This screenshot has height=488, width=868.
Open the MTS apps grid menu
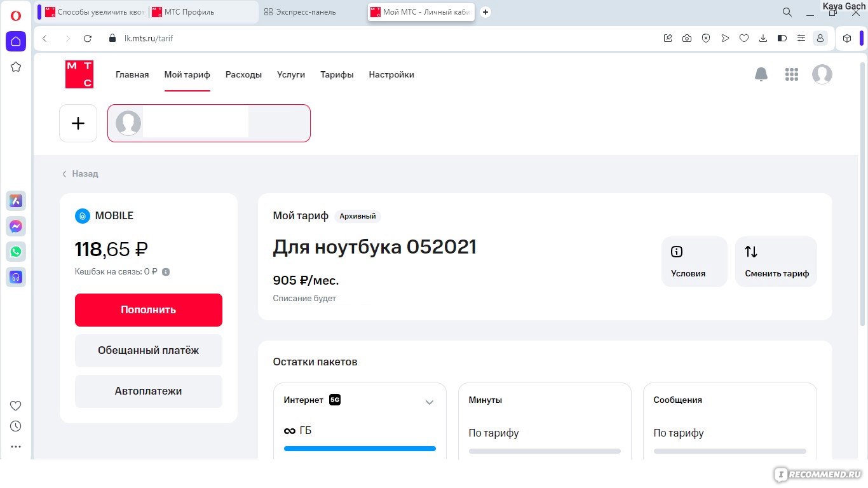(791, 74)
